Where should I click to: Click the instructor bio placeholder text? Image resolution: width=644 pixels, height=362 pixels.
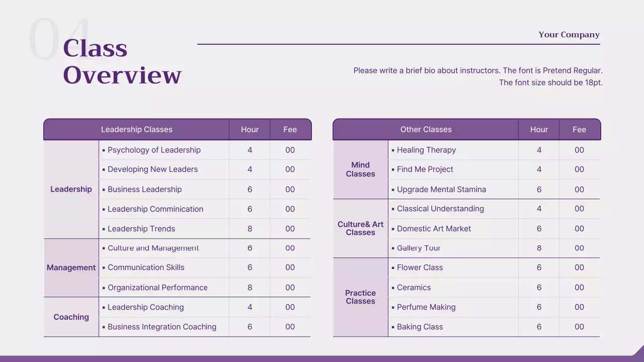click(x=477, y=76)
